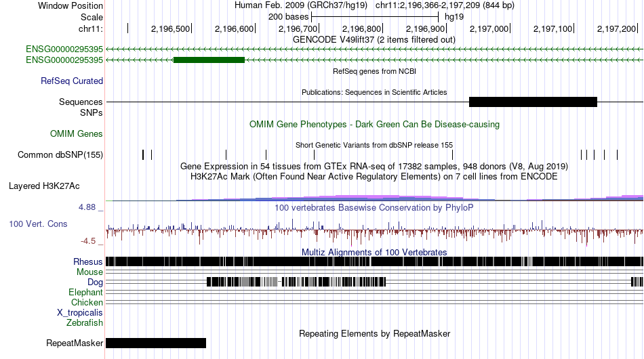Click the Dog alignment label
The width and height of the screenshot is (644, 359).
pos(95,282)
